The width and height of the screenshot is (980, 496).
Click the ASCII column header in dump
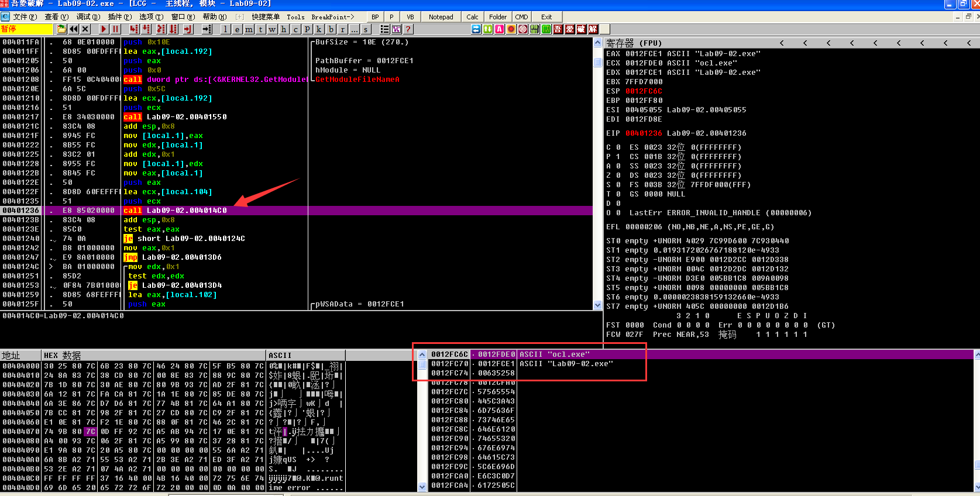[306, 355]
